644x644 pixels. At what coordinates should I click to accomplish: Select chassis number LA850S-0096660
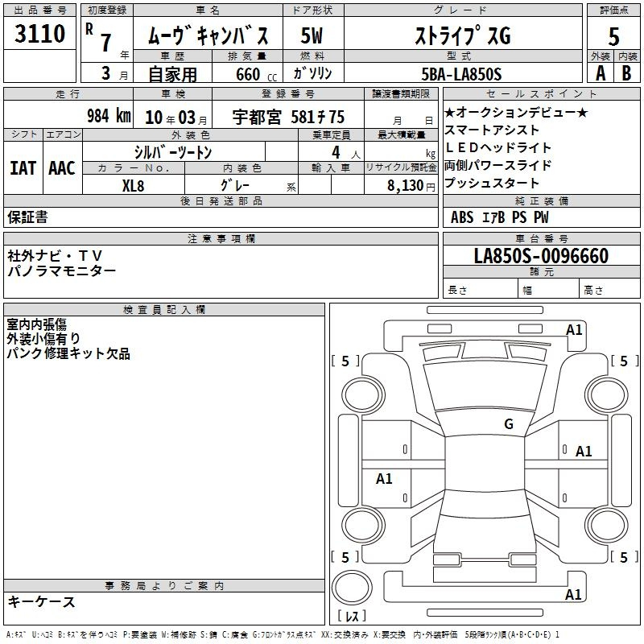(541, 257)
